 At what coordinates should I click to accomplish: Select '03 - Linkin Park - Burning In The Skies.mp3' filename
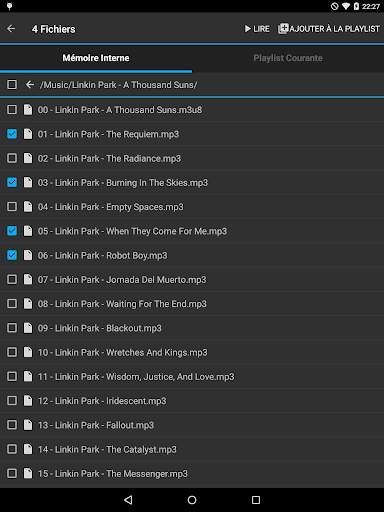123,183
